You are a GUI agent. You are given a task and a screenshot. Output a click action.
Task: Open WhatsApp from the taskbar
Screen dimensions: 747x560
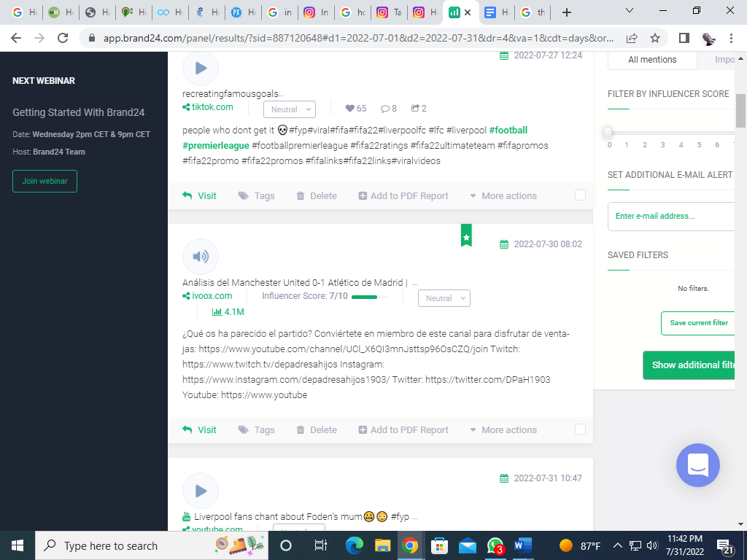(x=495, y=545)
